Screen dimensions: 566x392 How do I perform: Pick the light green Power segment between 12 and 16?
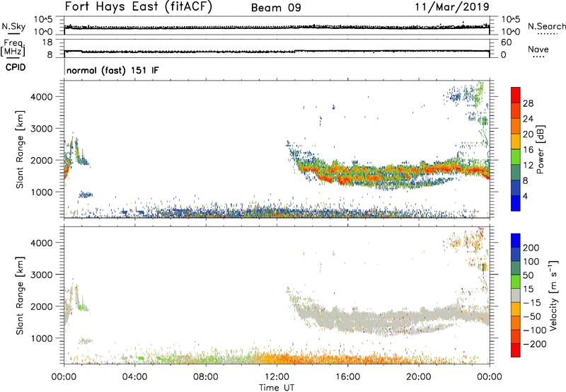pos(516,157)
